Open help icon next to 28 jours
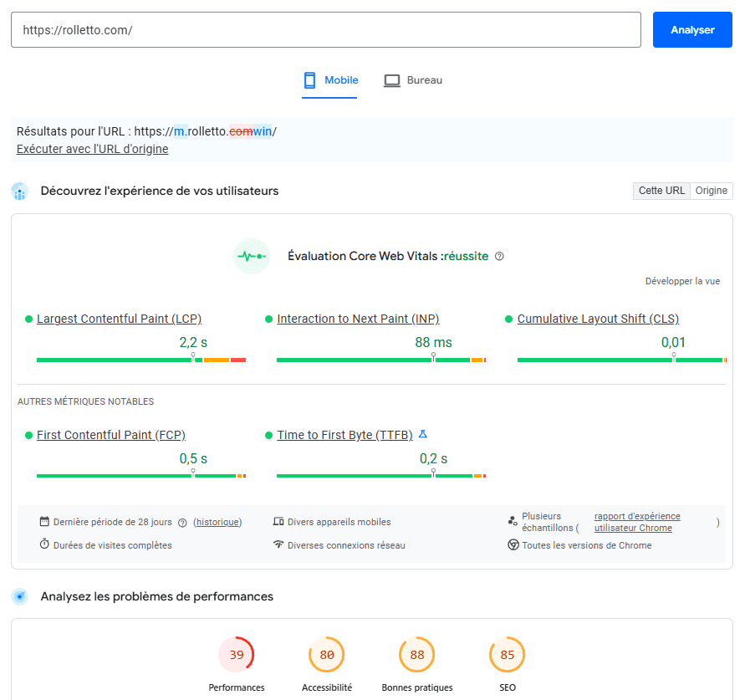Image resolution: width=745 pixels, height=700 pixels. point(182,523)
